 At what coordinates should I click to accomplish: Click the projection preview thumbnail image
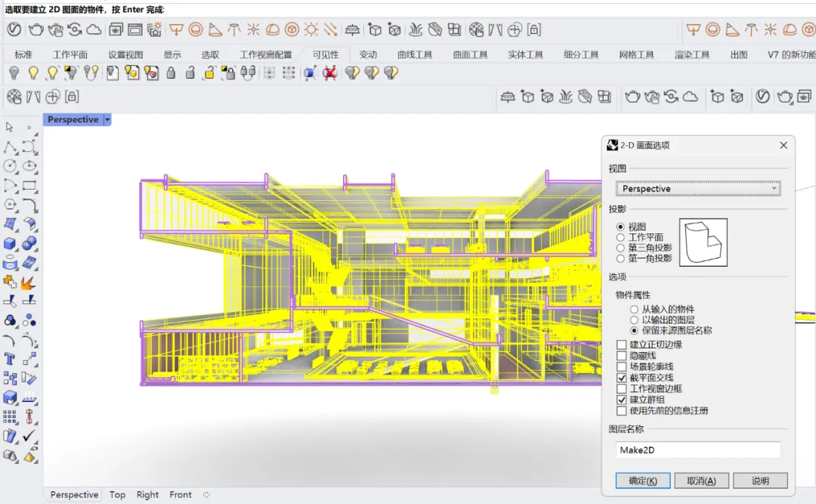[x=703, y=243]
